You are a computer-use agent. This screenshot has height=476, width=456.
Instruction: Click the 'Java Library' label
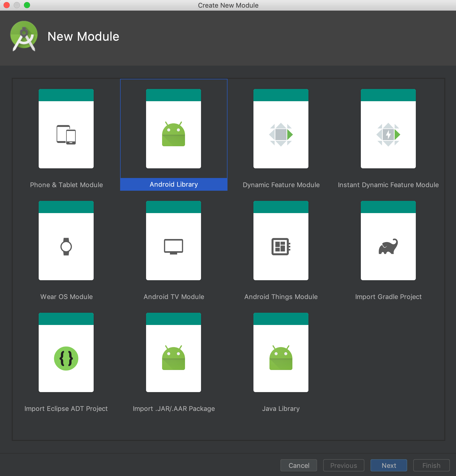(x=281, y=409)
